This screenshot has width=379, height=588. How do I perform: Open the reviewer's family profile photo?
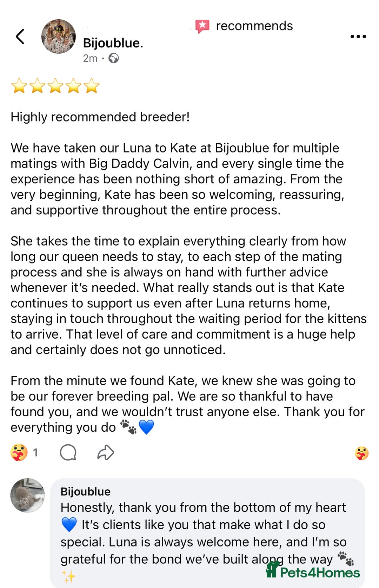pos(58,37)
